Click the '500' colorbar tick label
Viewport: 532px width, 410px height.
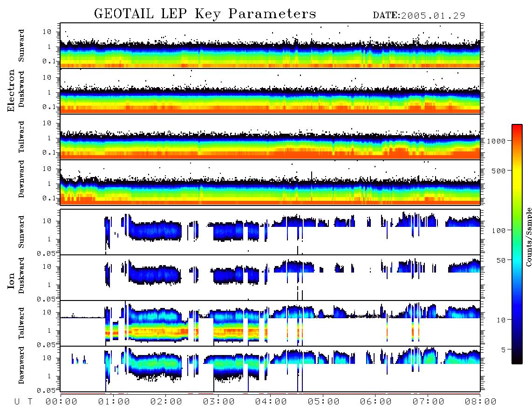(498, 171)
